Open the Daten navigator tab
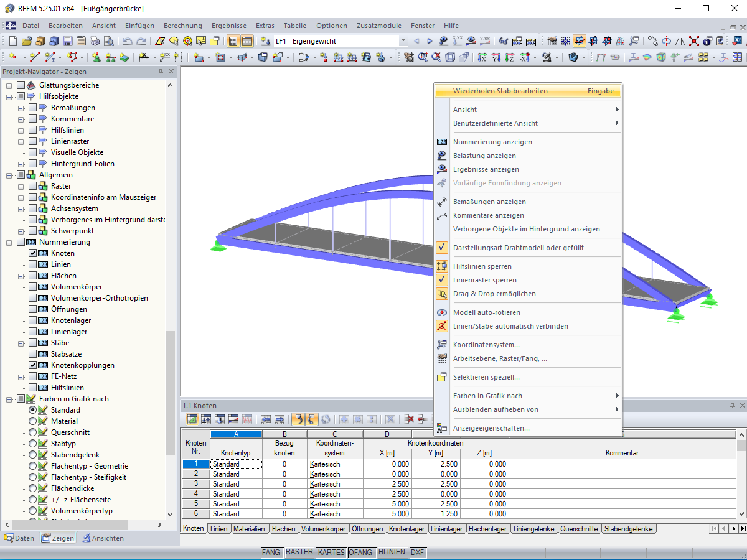 pos(19,538)
